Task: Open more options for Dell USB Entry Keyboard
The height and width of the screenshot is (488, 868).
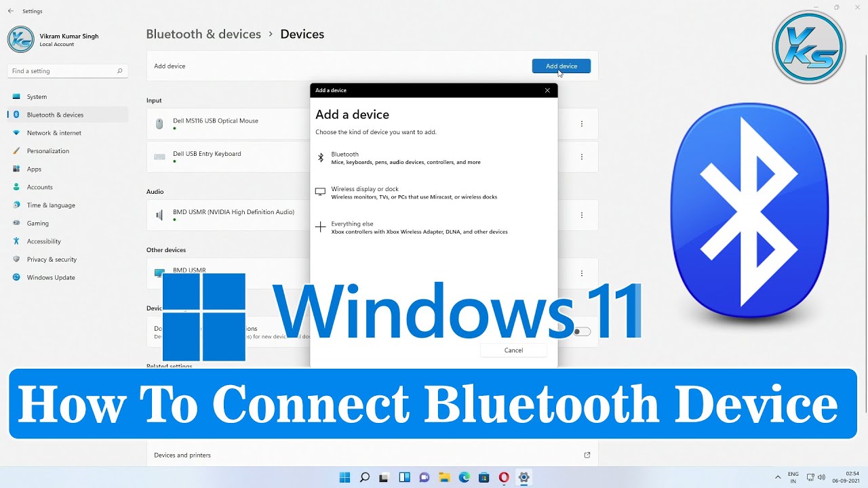Action: point(581,157)
